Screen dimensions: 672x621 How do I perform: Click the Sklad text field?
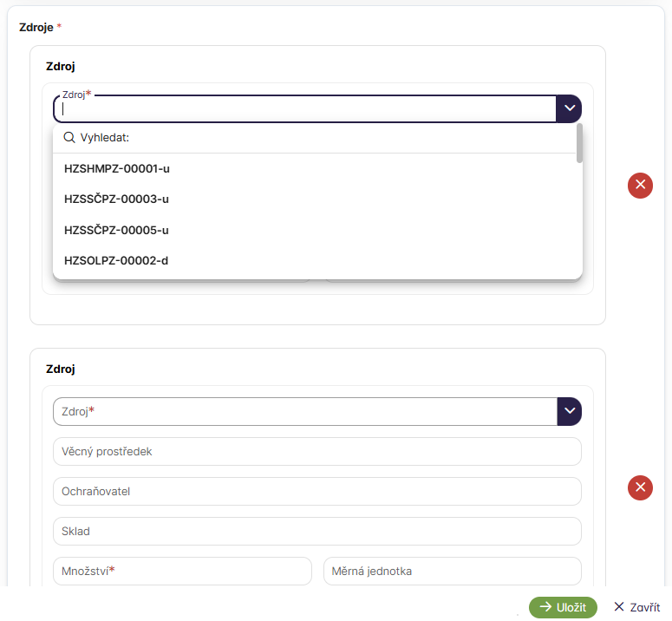(x=316, y=531)
